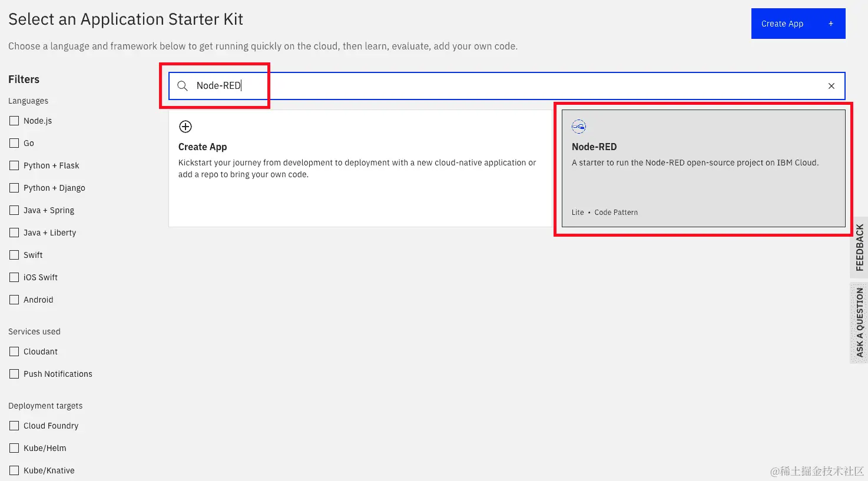The width and height of the screenshot is (868, 481).
Task: Click the 'Lite • Code Pattern' tag text
Action: 605,213
